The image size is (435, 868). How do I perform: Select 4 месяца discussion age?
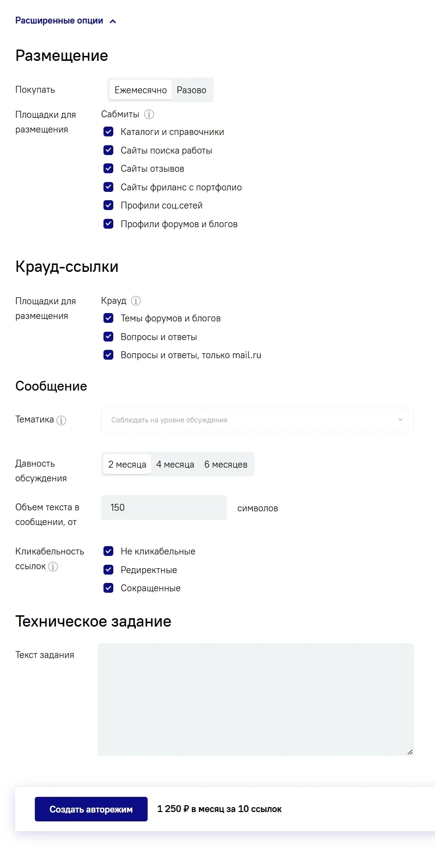pyautogui.click(x=175, y=465)
